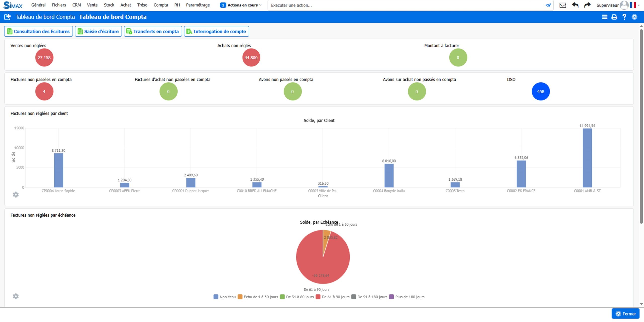Viewport: 644px width, 322px height.
Task: Open the mail envelope icon
Action: pyautogui.click(x=562, y=5)
